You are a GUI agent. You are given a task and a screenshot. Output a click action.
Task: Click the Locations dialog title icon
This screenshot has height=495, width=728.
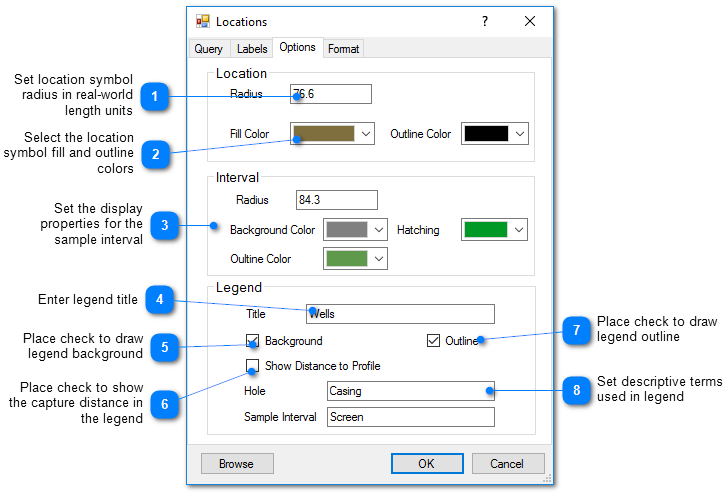click(203, 21)
